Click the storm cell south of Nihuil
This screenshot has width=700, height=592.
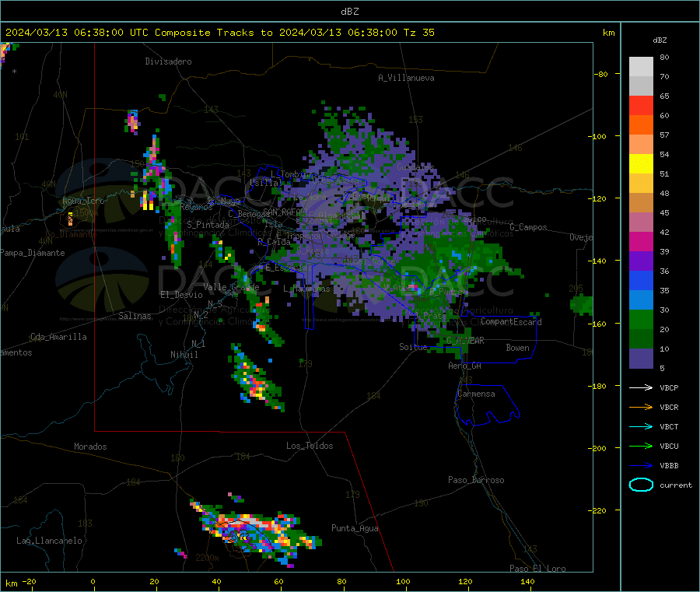tap(256, 380)
